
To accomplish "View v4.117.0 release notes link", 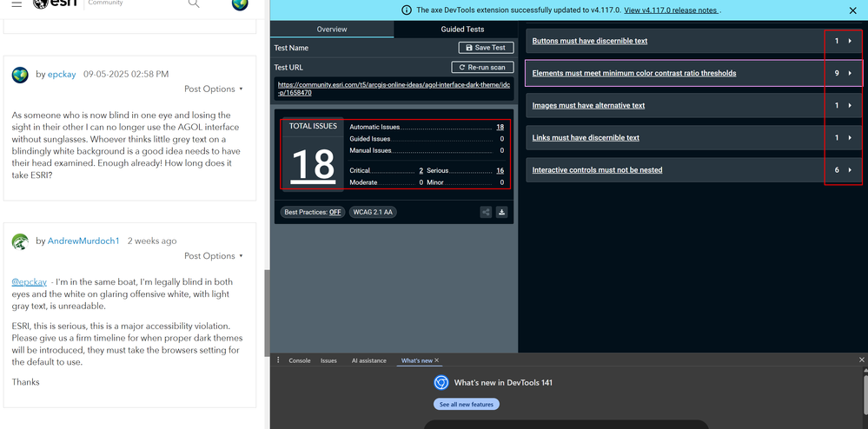I will tap(672, 10).
